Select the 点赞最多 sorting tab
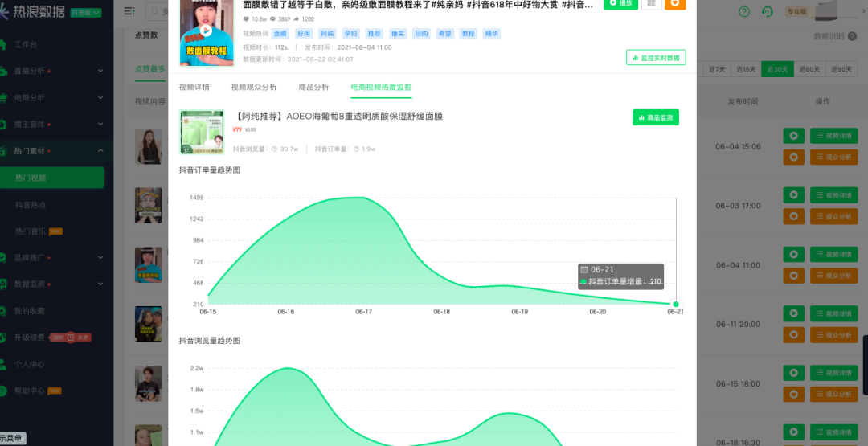The width and height of the screenshot is (868, 446). pyautogui.click(x=150, y=69)
